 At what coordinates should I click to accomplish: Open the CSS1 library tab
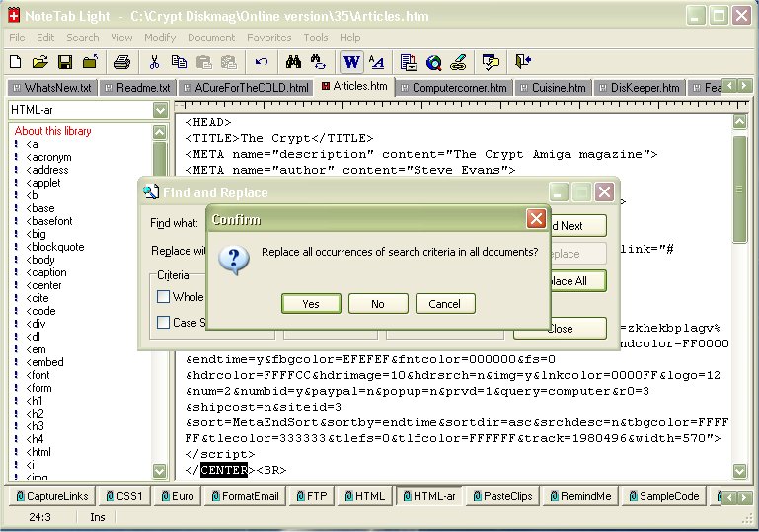click(x=124, y=496)
